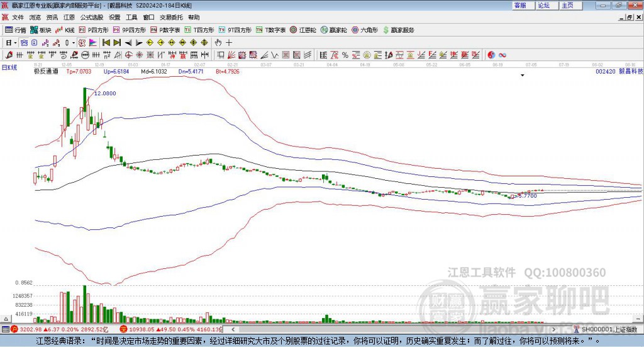The width and height of the screenshot is (644, 347).
Task: Click the red target circle drawing tool
Action: (128, 55)
